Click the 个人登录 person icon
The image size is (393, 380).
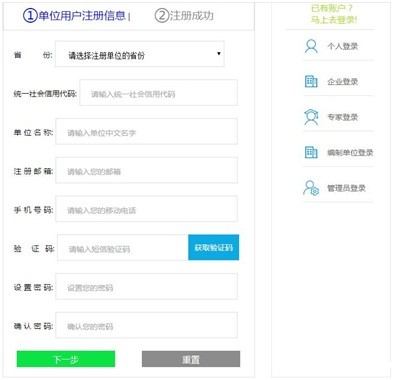[311, 46]
